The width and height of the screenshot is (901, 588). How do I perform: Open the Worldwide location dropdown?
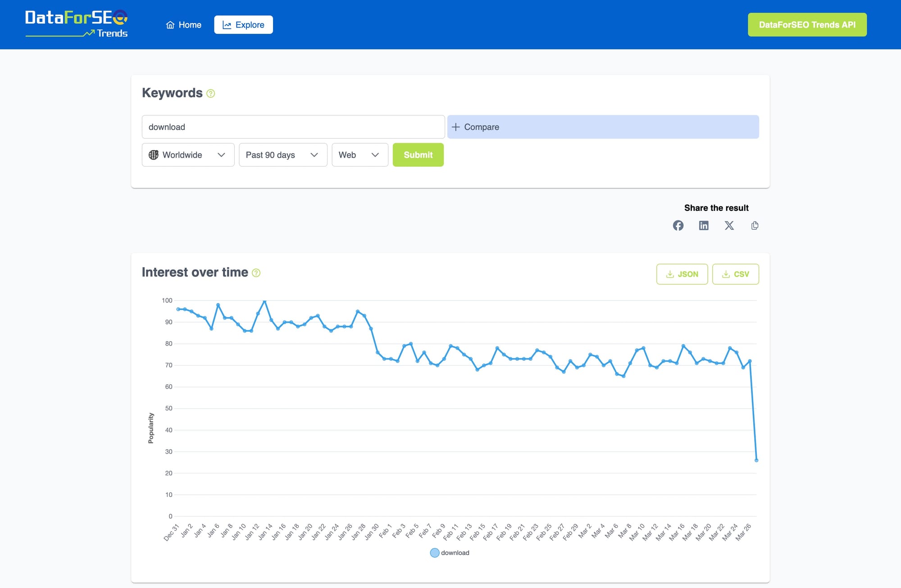188,155
